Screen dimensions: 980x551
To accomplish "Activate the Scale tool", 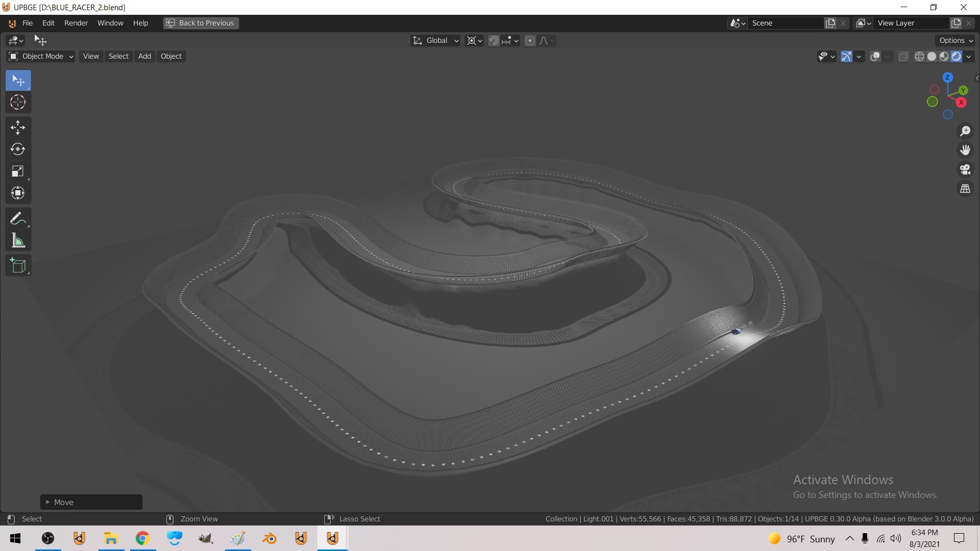I will [x=18, y=171].
